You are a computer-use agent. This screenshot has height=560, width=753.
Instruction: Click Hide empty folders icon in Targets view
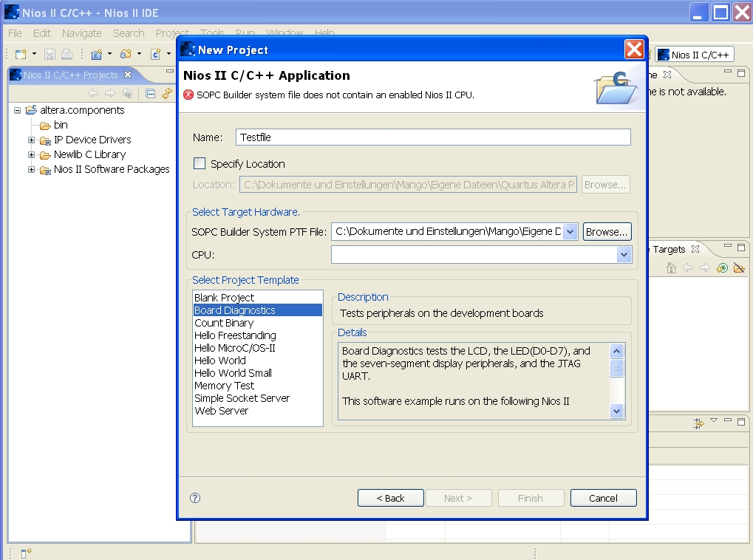(739, 268)
